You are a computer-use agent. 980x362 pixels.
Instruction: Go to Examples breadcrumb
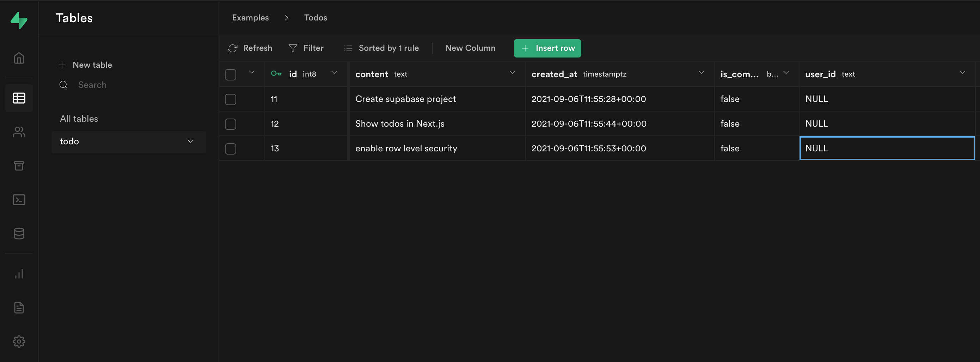pyautogui.click(x=250, y=18)
